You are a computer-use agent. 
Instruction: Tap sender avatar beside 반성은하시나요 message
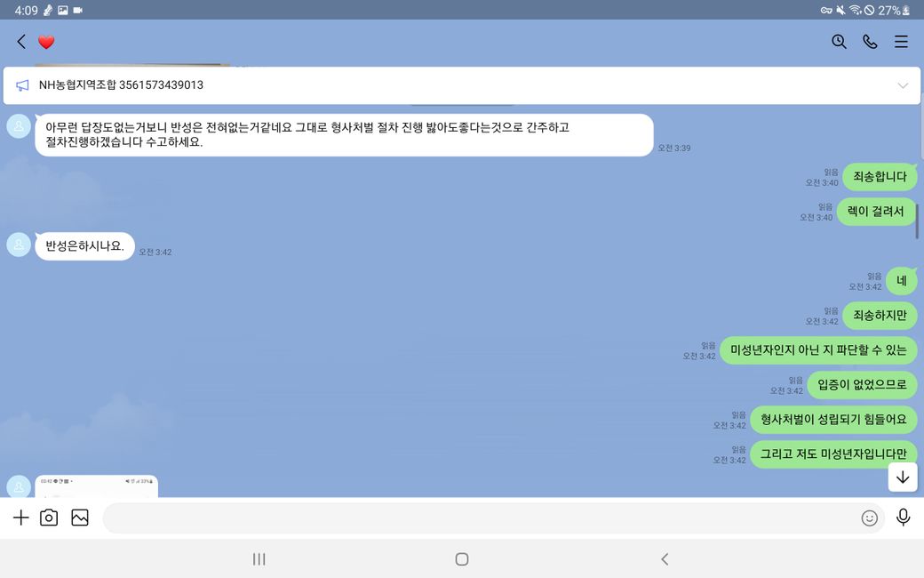[x=19, y=245]
